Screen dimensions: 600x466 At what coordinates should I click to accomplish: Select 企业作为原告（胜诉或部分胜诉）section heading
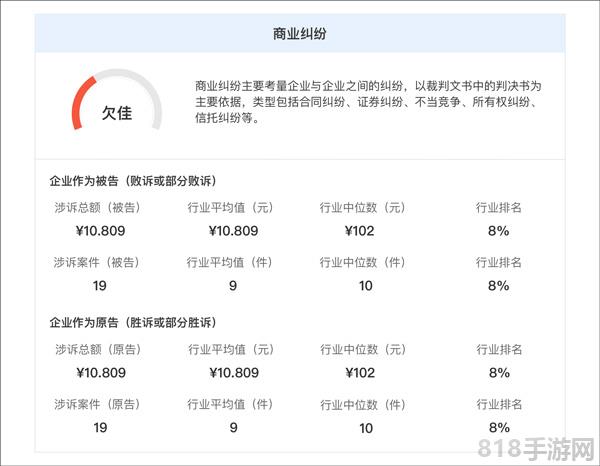pos(133,323)
